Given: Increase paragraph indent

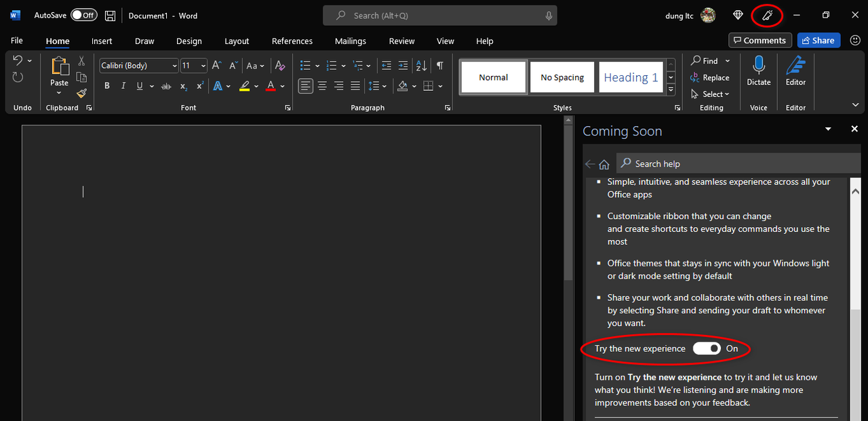Looking at the screenshot, I should pos(403,66).
